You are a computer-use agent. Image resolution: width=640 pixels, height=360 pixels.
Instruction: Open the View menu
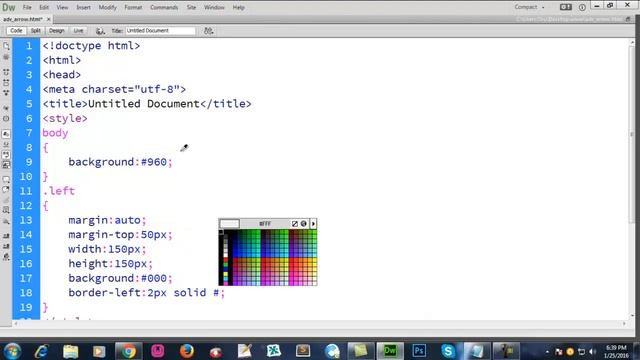click(62, 7)
